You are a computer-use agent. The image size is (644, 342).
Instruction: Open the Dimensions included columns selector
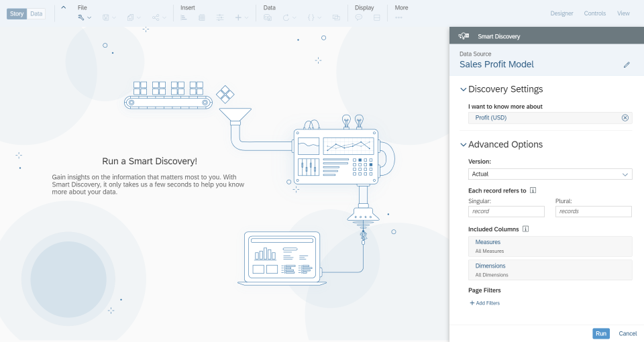(x=550, y=270)
